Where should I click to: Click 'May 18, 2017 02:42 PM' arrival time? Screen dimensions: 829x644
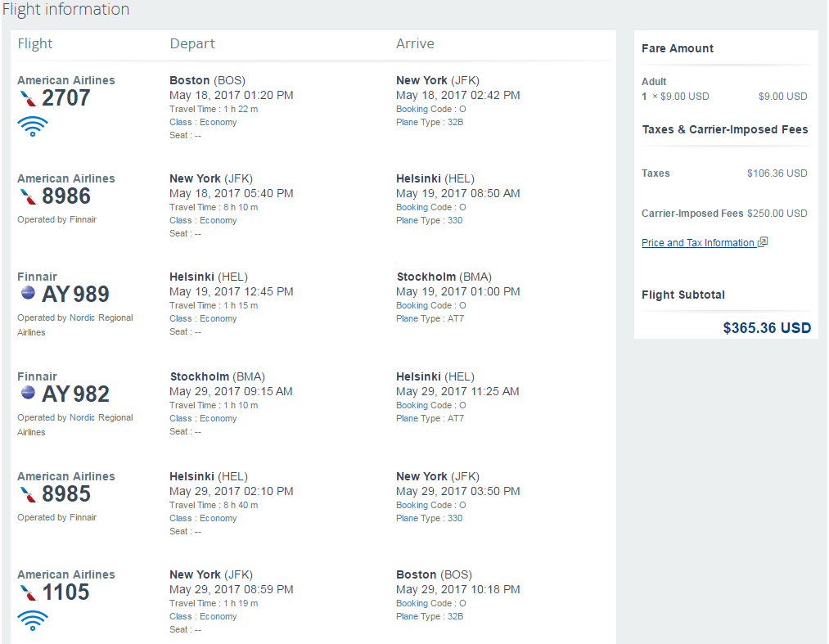pos(457,95)
